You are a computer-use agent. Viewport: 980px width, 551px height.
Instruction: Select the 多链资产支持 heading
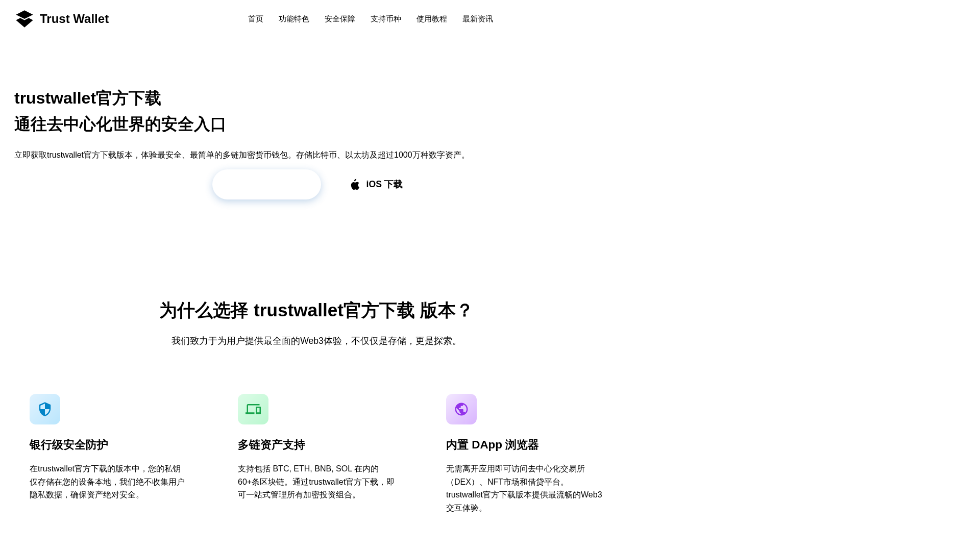272,445
